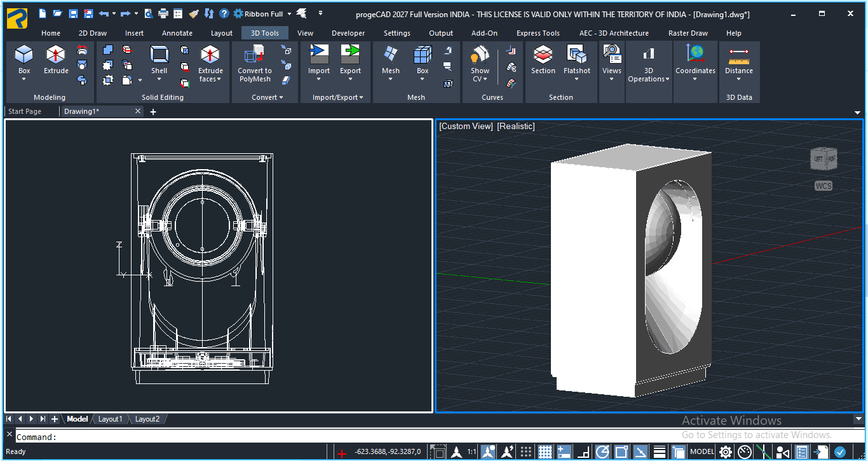The height and width of the screenshot is (461, 868).
Task: Open the Home ribbon tab
Action: click(x=51, y=33)
